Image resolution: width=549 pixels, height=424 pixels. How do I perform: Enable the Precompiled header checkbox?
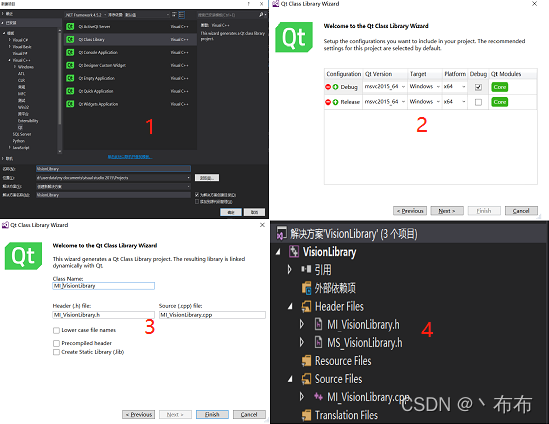(56, 343)
